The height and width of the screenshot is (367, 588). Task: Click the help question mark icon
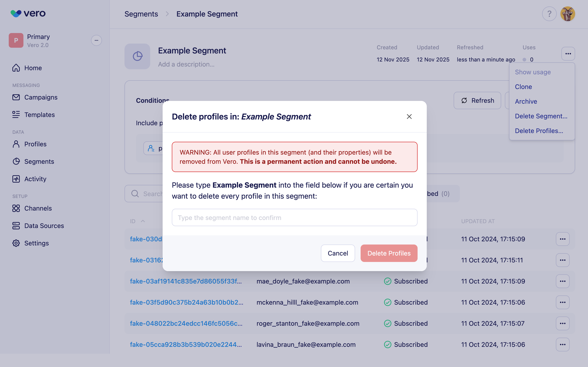[x=549, y=14]
